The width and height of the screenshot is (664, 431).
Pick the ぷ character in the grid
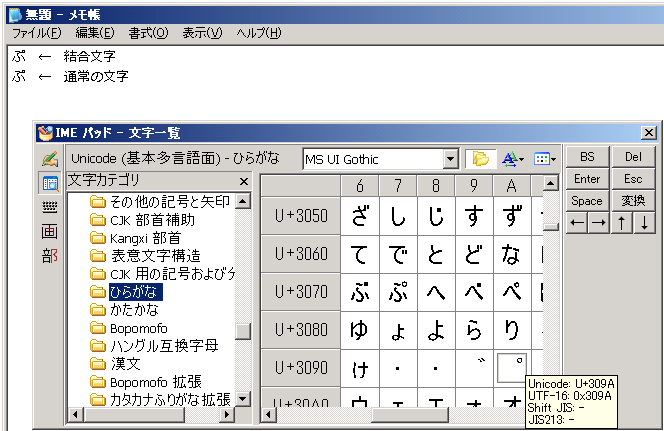tap(397, 293)
